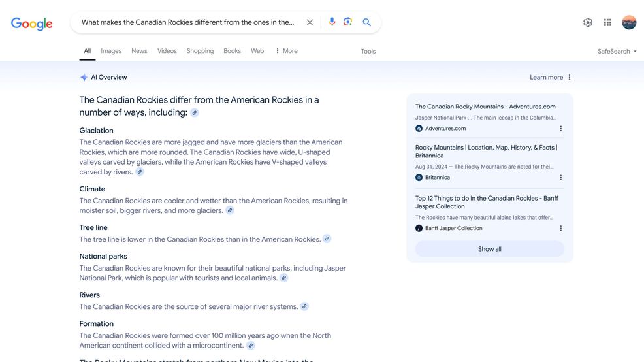
Task: Open three-dot menu for Banff Jasper Collection source
Action: tap(560, 228)
